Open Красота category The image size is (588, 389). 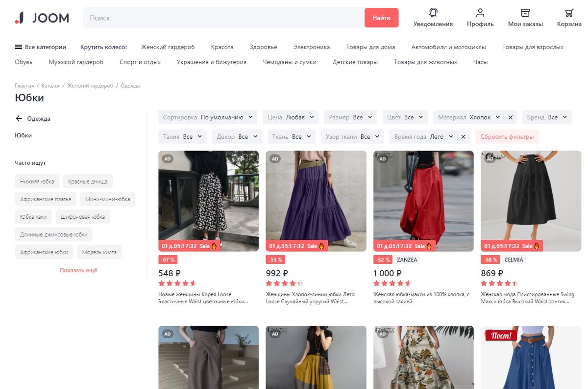(222, 47)
